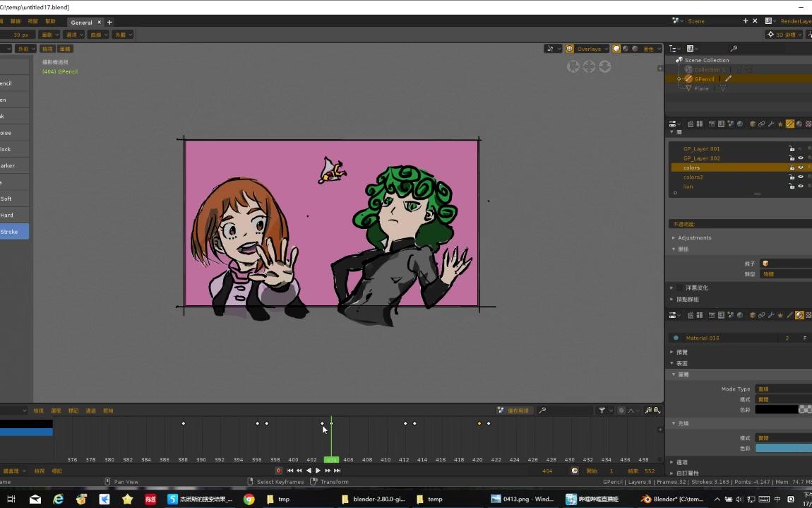Click the current frame field showing 404
The width and height of the screenshot is (812, 508).
coord(547,471)
